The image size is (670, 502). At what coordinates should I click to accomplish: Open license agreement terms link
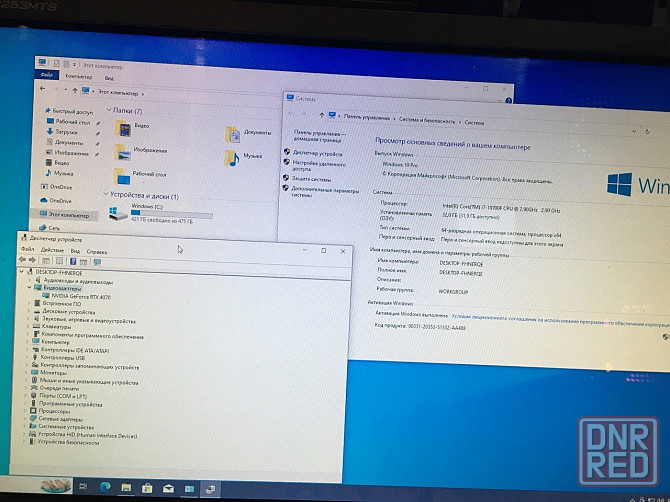560,321
